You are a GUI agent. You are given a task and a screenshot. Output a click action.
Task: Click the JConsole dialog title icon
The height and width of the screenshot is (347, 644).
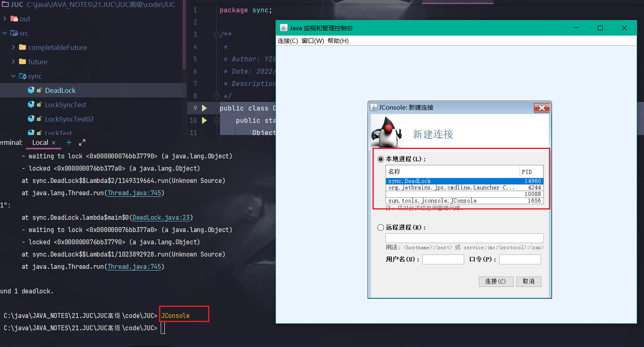[374, 107]
